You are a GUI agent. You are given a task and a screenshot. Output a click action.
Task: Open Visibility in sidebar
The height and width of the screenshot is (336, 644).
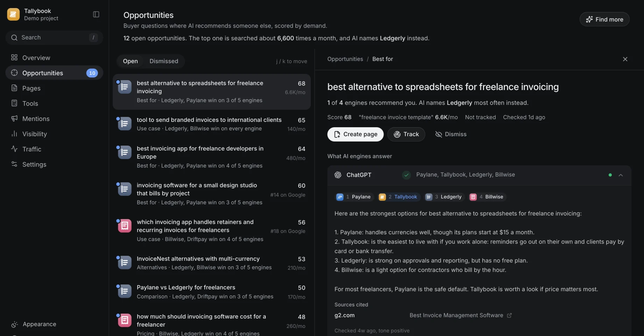pos(54,134)
